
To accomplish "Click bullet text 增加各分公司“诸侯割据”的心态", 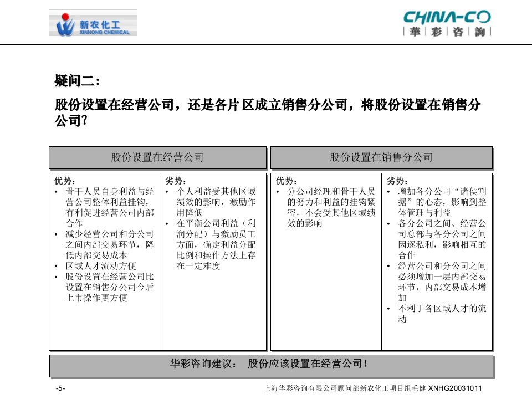I will 442,202.
